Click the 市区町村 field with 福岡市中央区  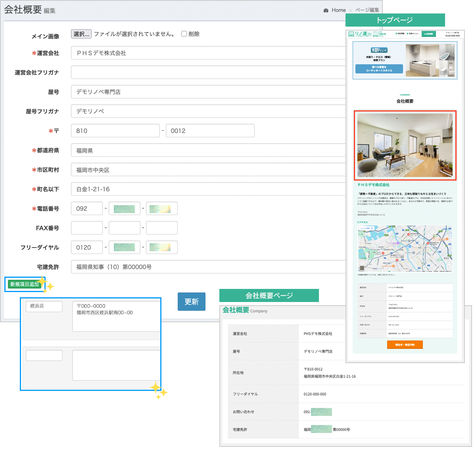(208, 170)
